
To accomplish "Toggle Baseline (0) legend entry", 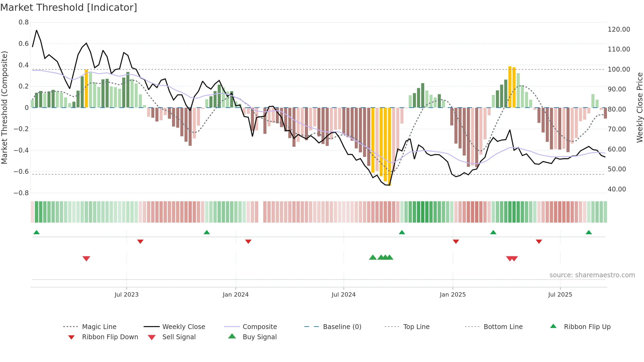I will point(333,327).
